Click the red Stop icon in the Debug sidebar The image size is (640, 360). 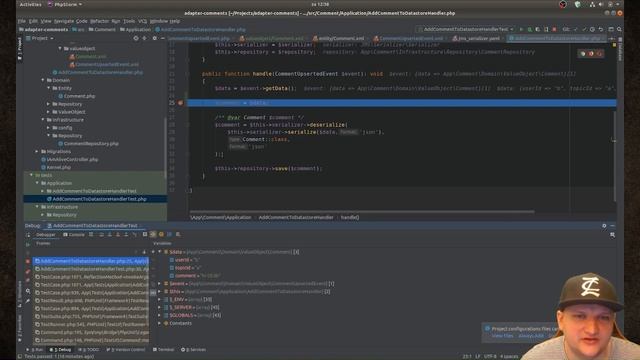(x=28, y=261)
